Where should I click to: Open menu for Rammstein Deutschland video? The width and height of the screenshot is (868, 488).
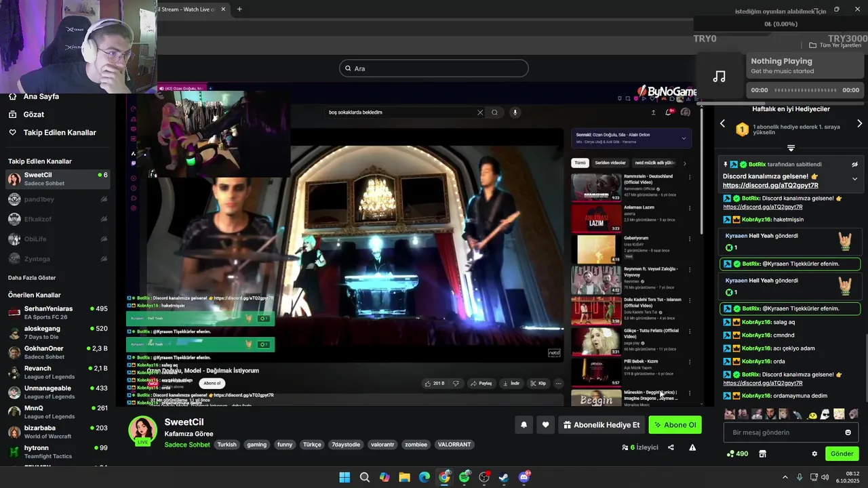click(690, 177)
